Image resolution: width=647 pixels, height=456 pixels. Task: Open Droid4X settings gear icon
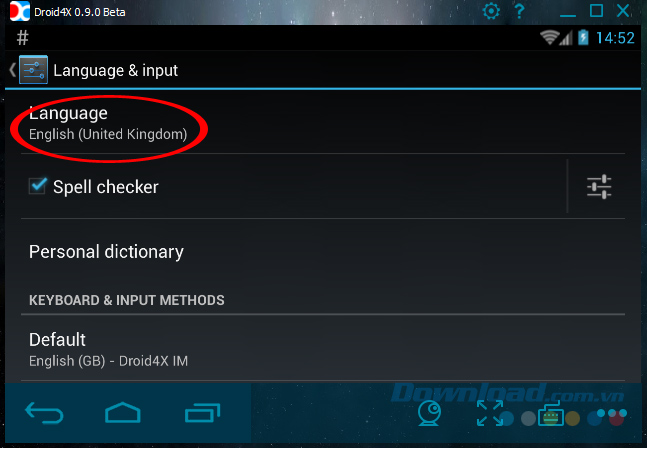[x=491, y=11]
